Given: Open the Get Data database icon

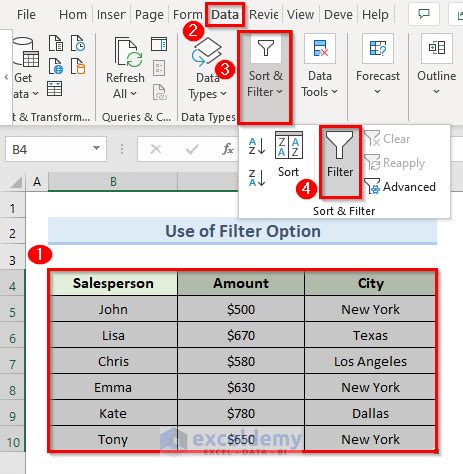Looking at the screenshot, I should 26,52.
